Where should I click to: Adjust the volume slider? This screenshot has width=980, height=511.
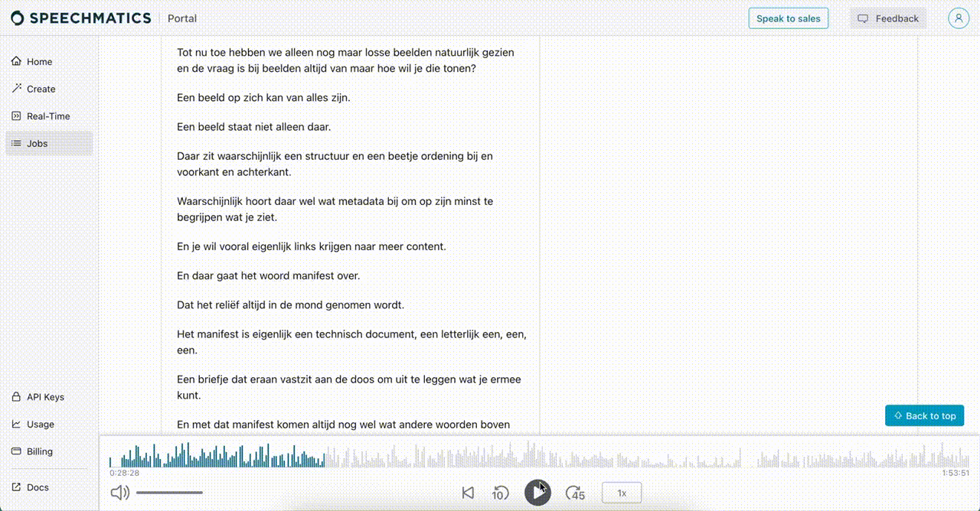click(x=169, y=493)
